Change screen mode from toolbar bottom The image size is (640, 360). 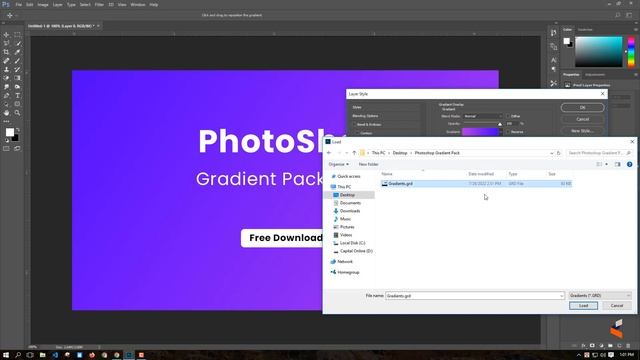tap(17, 149)
